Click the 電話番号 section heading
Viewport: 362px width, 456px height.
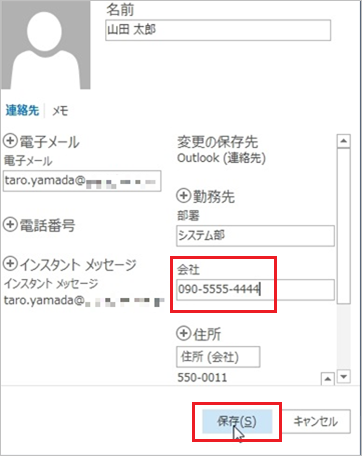tap(47, 225)
